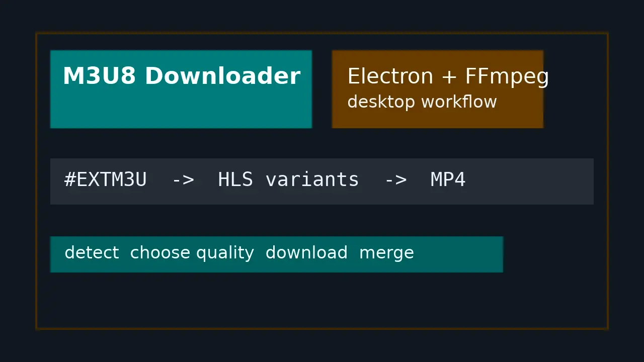644x362 pixels.
Task: Click the word "merge"
Action: [x=386, y=254]
